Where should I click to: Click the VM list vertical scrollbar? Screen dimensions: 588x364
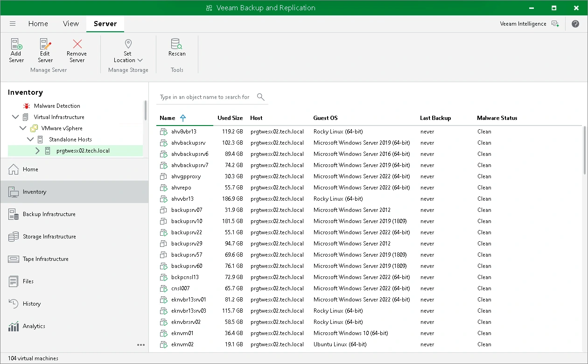(x=585, y=150)
